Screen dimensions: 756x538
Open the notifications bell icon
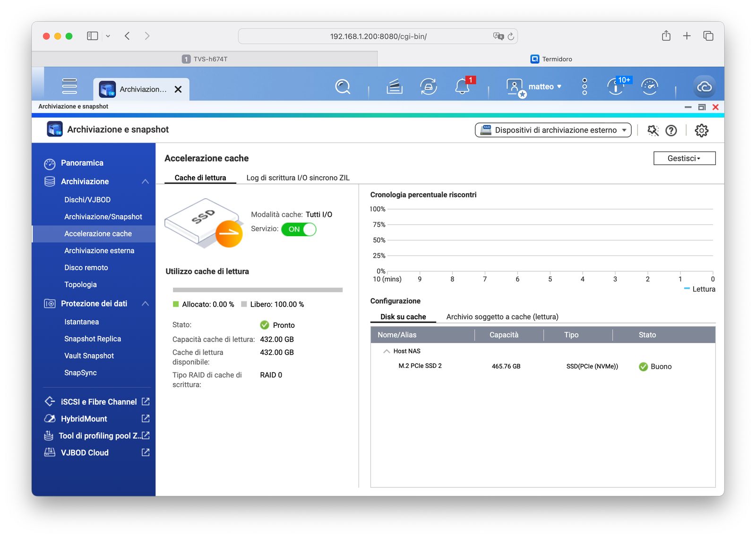click(x=462, y=87)
